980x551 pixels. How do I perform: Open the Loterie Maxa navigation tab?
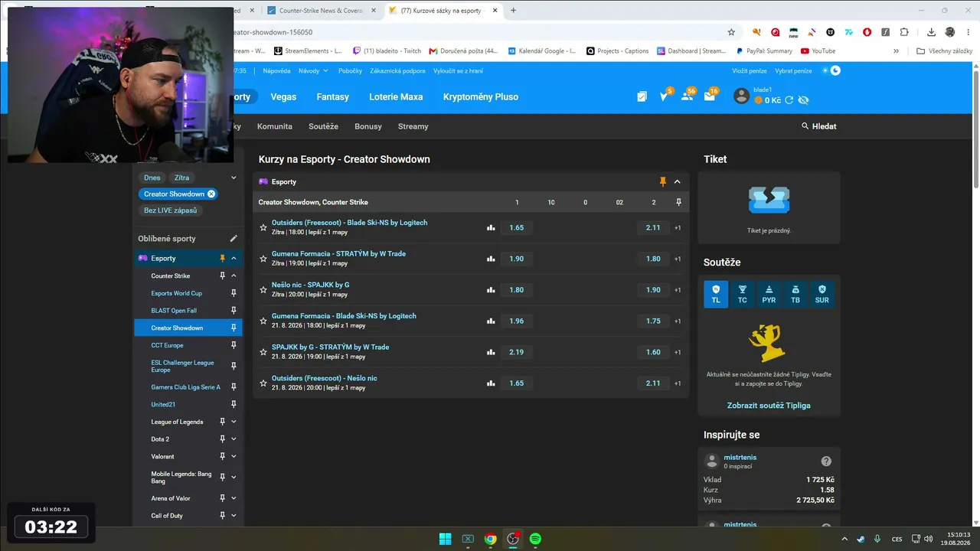point(396,97)
